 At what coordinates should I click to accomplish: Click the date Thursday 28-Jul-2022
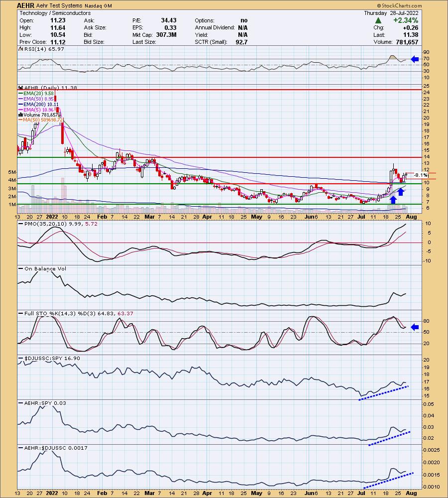click(x=391, y=13)
